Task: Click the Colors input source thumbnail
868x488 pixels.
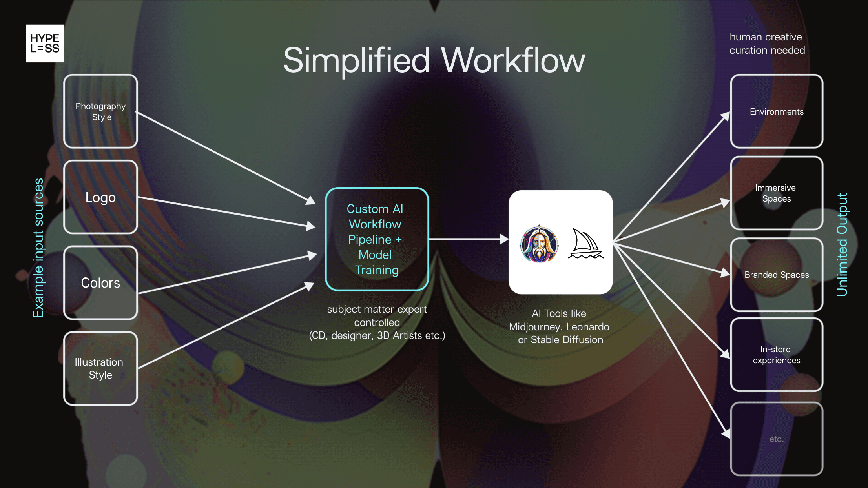Action: (x=100, y=282)
